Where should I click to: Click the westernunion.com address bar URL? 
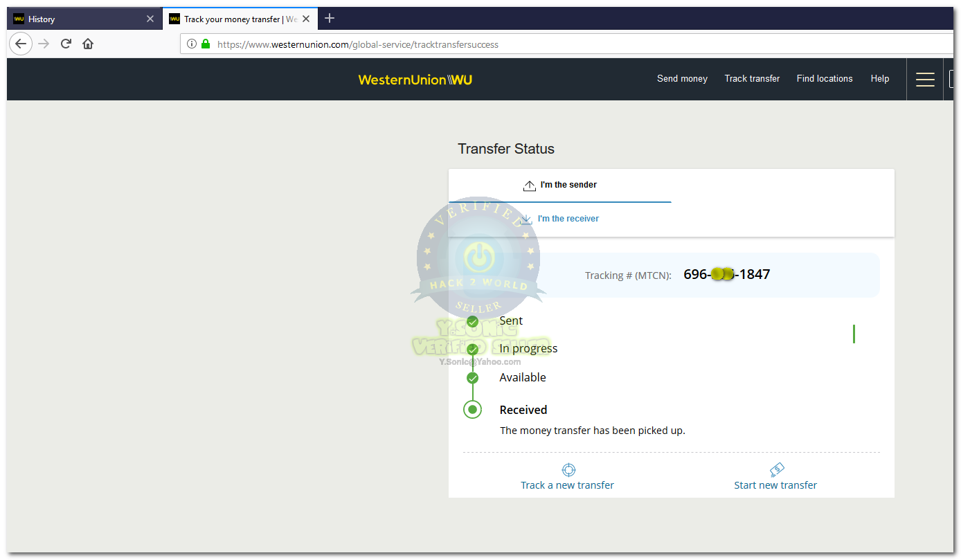point(358,44)
